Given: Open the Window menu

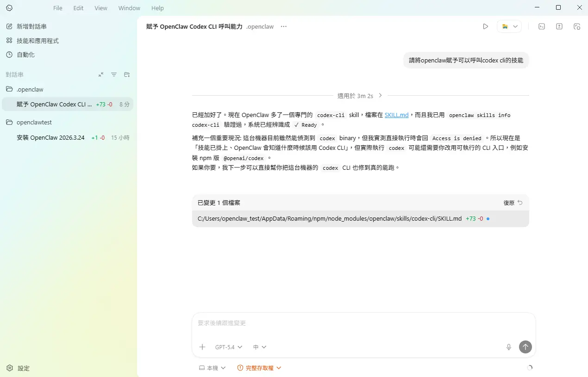Looking at the screenshot, I should click(129, 8).
